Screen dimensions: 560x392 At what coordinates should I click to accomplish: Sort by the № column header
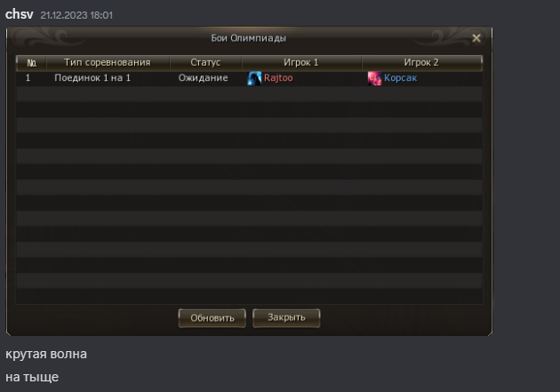[32, 63]
